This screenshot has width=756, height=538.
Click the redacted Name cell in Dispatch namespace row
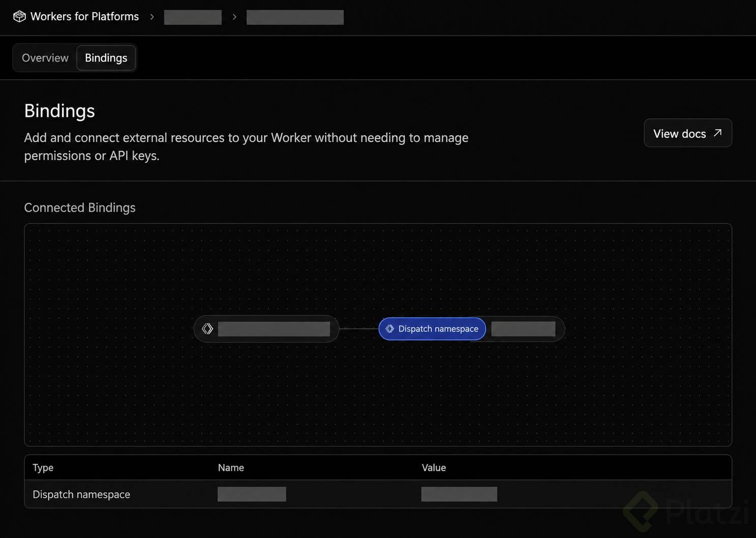252,494
